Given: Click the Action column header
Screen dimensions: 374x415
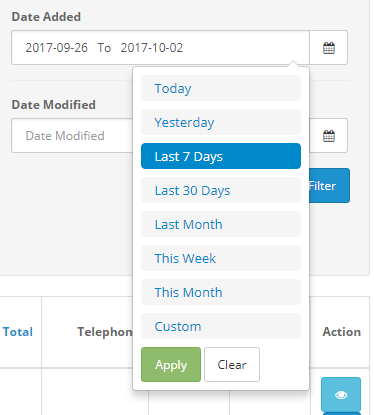Looking at the screenshot, I should point(342,332).
